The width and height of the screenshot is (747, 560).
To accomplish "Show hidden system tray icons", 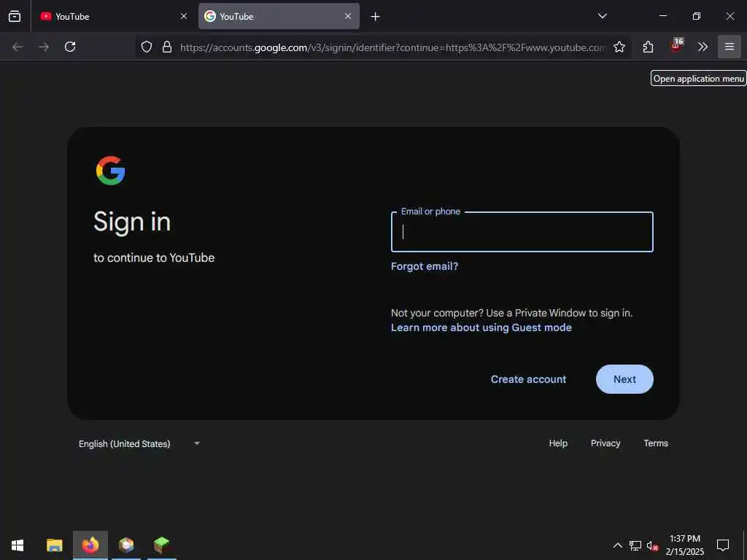I will click(617, 545).
